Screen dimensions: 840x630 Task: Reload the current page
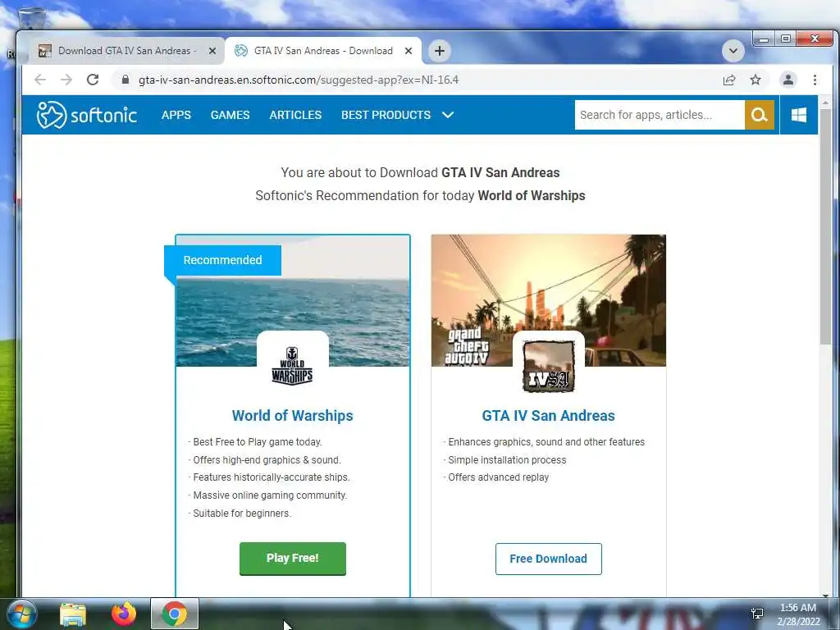click(x=93, y=80)
